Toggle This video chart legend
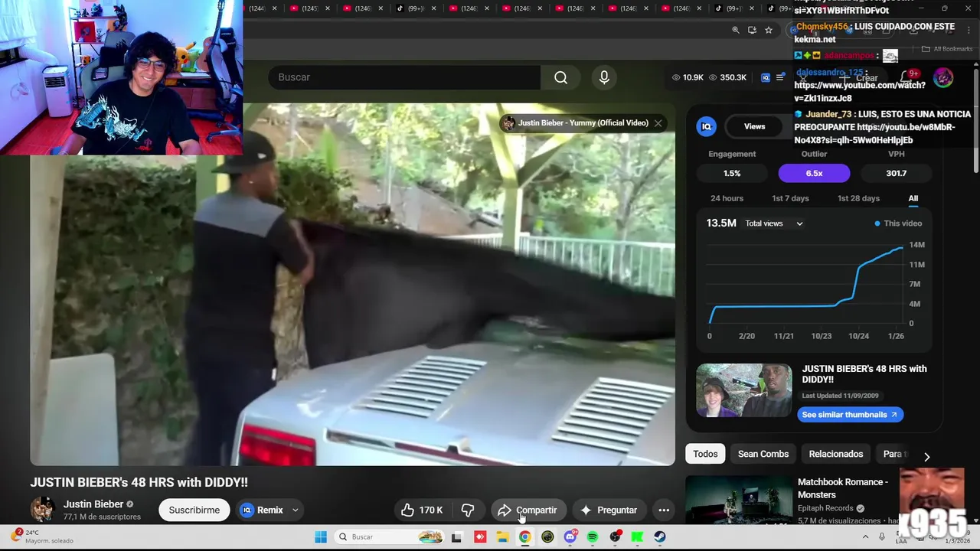 tap(898, 223)
